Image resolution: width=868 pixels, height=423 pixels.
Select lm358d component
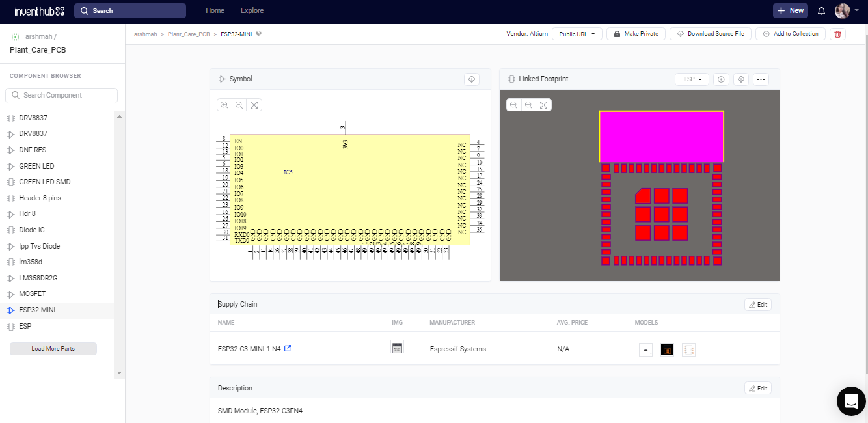(57, 262)
